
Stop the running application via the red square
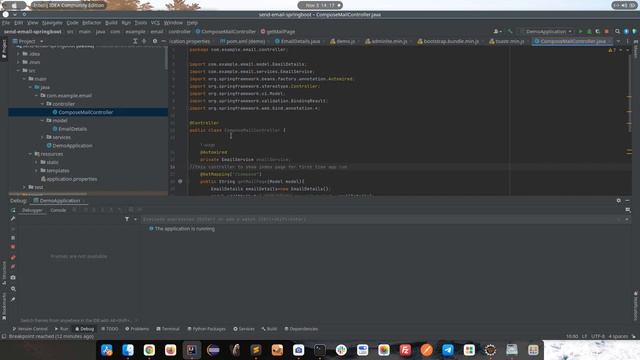coord(607,31)
